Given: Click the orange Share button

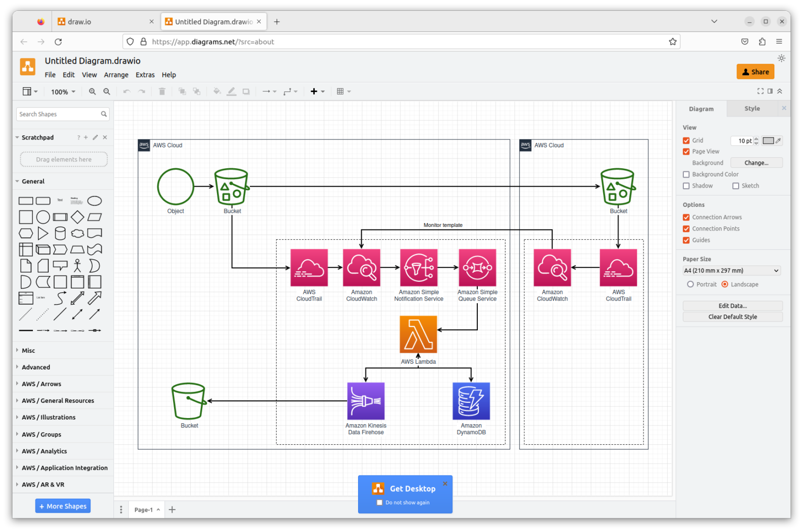Looking at the screenshot, I should pyautogui.click(x=755, y=72).
